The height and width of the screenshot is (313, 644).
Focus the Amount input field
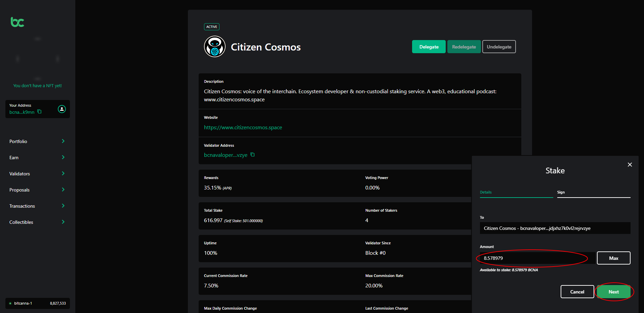(537, 258)
